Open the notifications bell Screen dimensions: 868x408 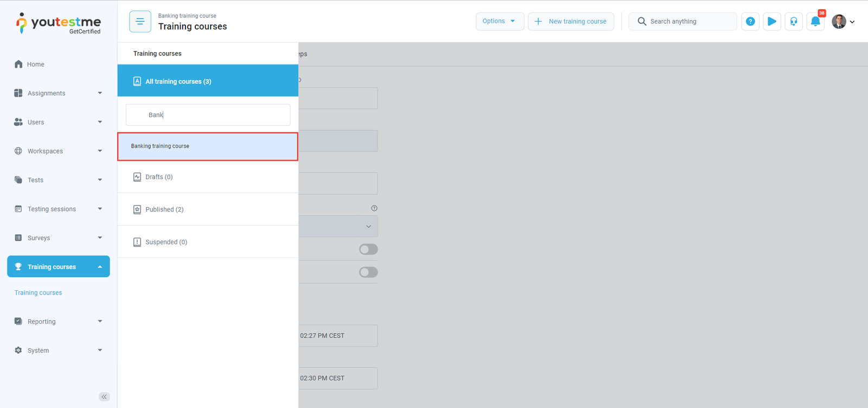coord(815,22)
